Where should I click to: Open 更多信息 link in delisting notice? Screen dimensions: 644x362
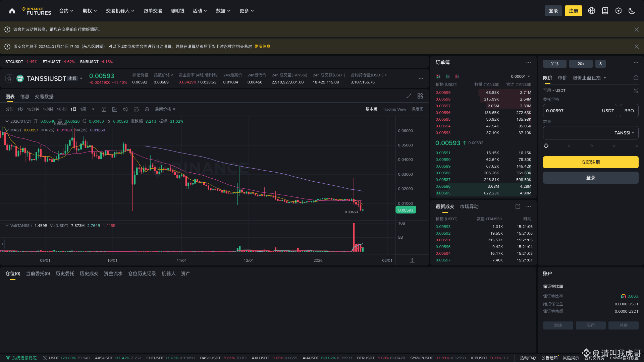tap(262, 47)
